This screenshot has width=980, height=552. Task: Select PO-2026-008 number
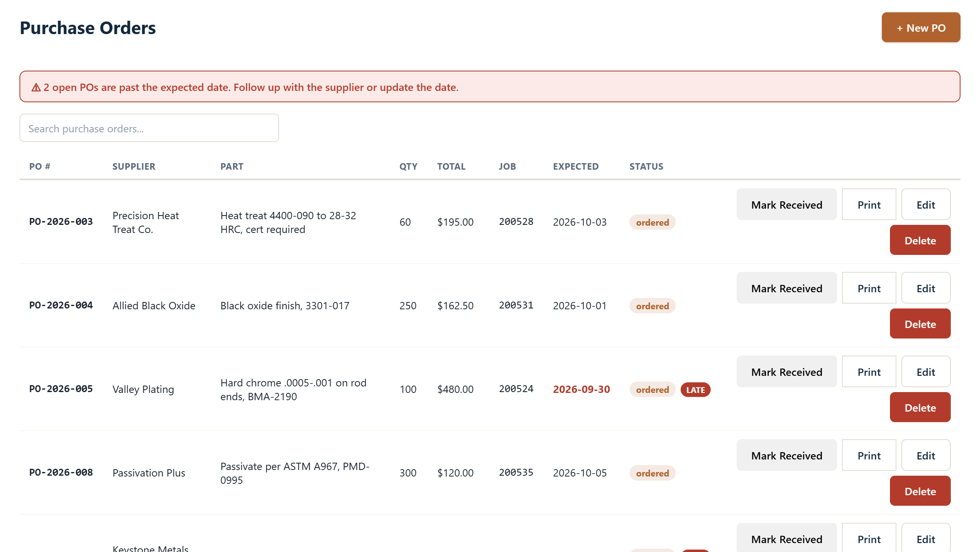coord(61,472)
